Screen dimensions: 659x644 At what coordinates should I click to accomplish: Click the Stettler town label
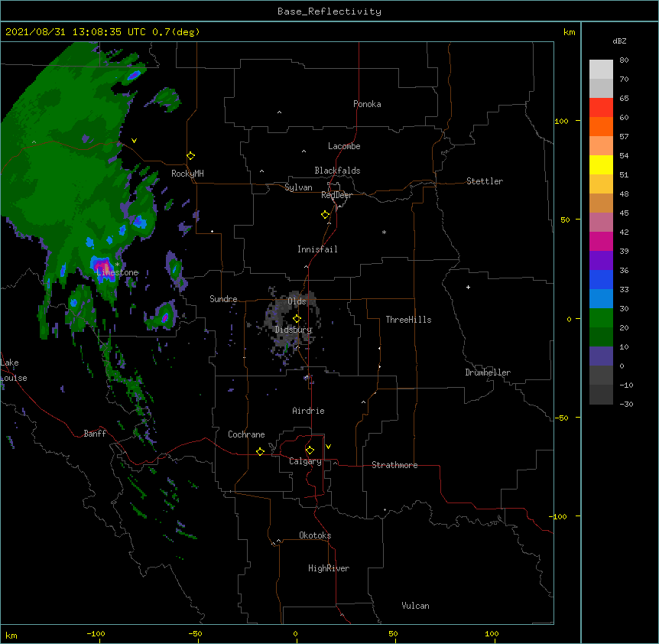484,181
